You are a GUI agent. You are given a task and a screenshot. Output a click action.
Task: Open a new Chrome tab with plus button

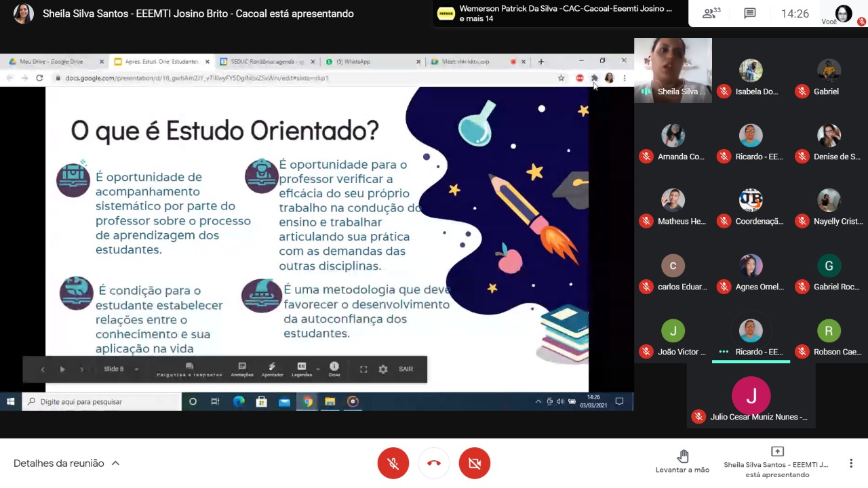pyautogui.click(x=540, y=62)
